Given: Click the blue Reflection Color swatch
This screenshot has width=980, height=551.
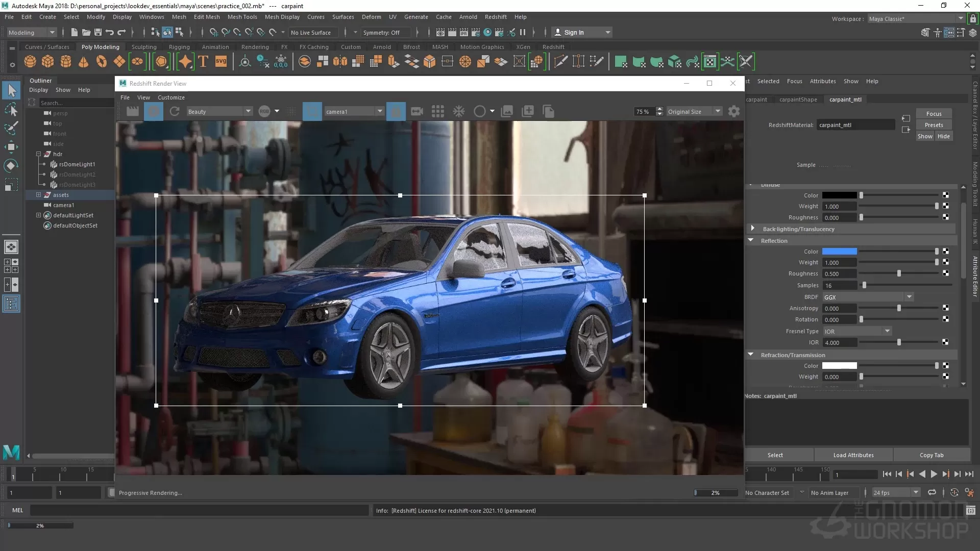Looking at the screenshot, I should click(839, 252).
